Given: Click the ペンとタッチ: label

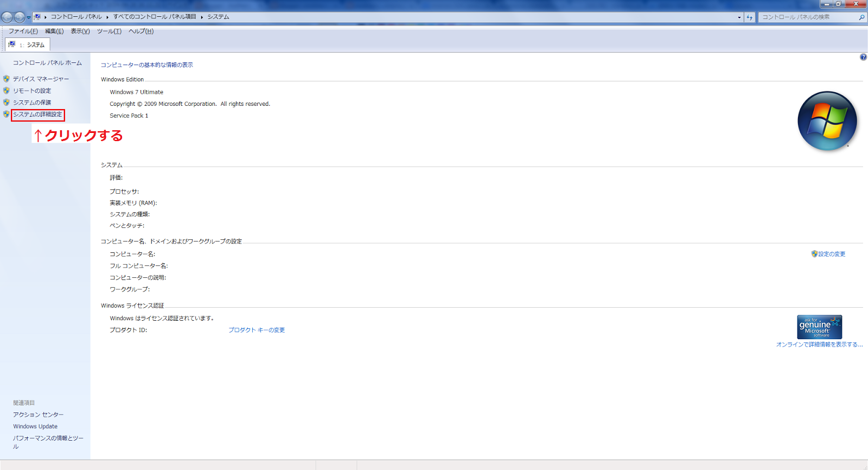Looking at the screenshot, I should tap(127, 226).
